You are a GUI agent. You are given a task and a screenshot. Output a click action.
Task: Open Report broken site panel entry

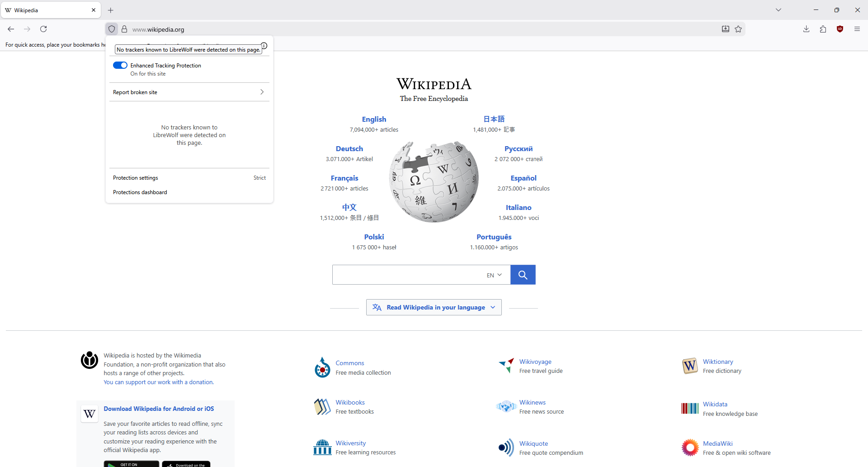click(x=189, y=92)
